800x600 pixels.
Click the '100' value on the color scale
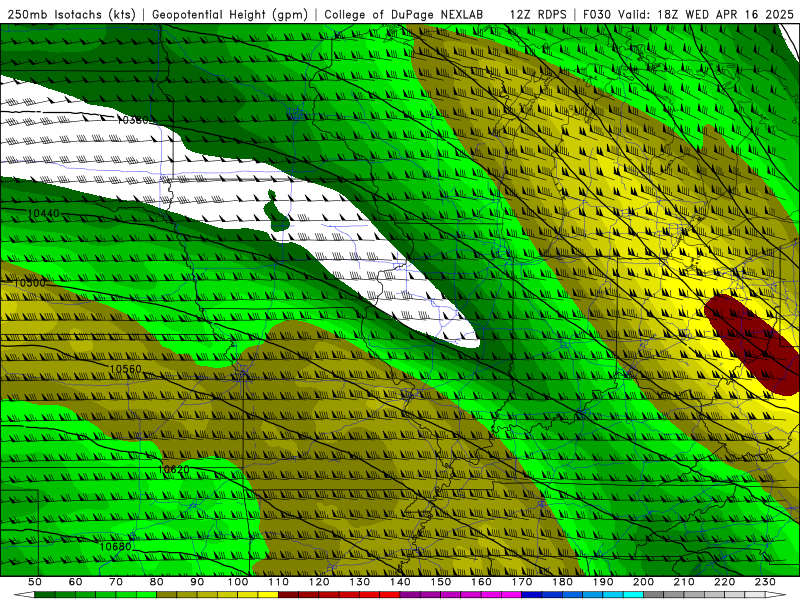coord(238,582)
